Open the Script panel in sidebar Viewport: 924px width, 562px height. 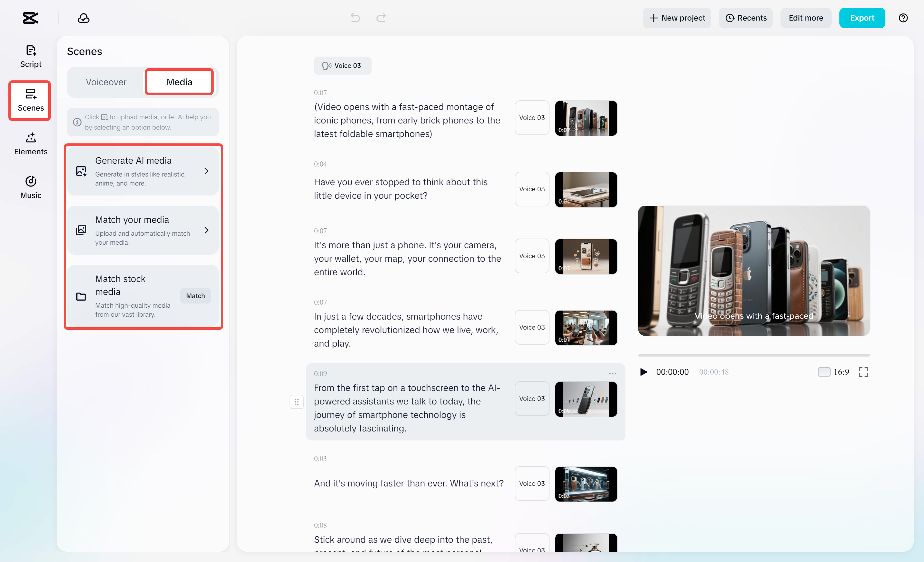pos(31,56)
